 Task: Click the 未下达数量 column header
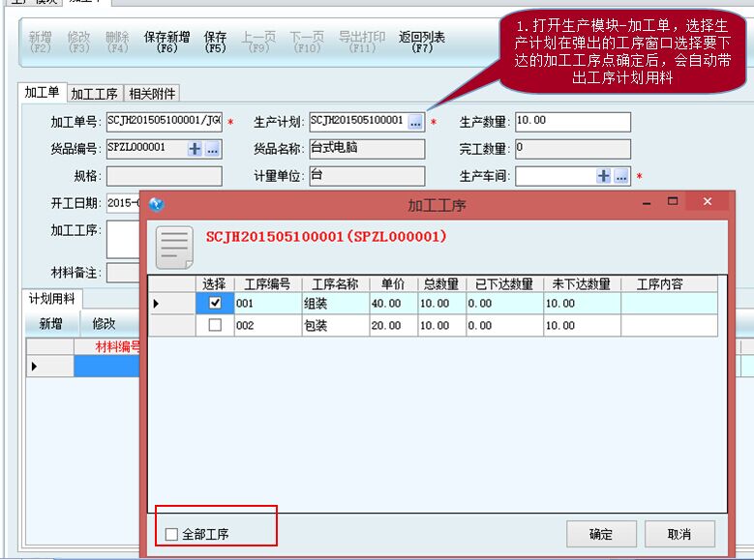click(x=582, y=283)
